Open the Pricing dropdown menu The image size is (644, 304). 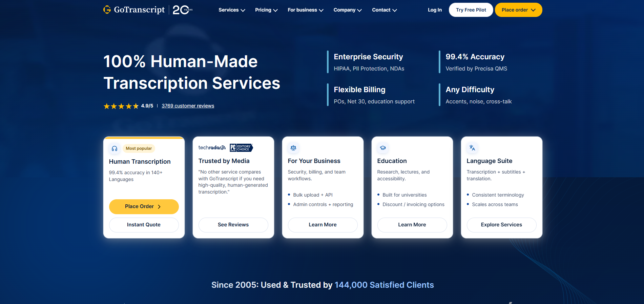point(266,10)
